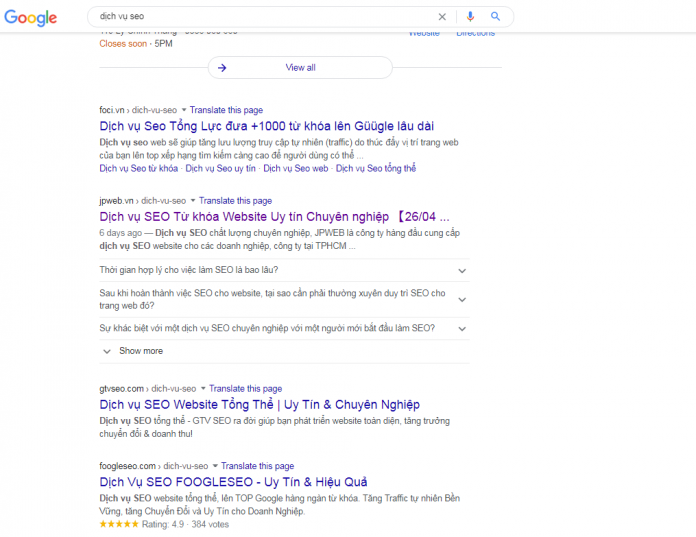Viewport: 696px width, 537px height.
Task: Open dropdown arrow next to gtvseo.com URL
Action: (x=203, y=388)
